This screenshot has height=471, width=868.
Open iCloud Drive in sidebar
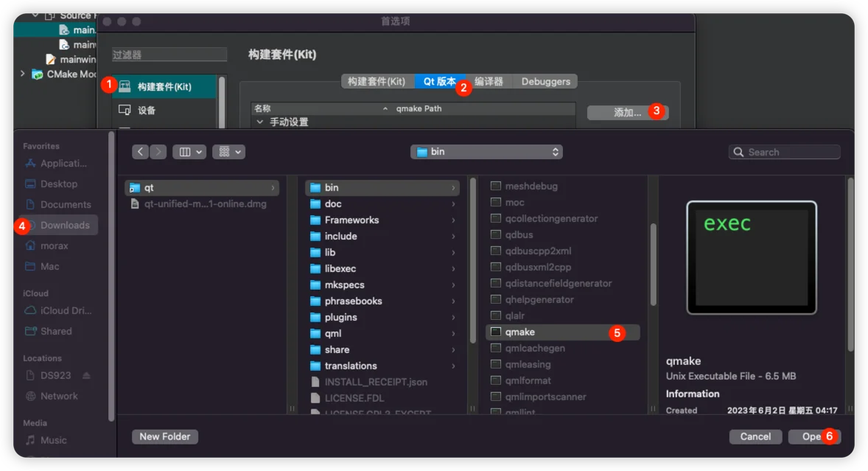57,310
